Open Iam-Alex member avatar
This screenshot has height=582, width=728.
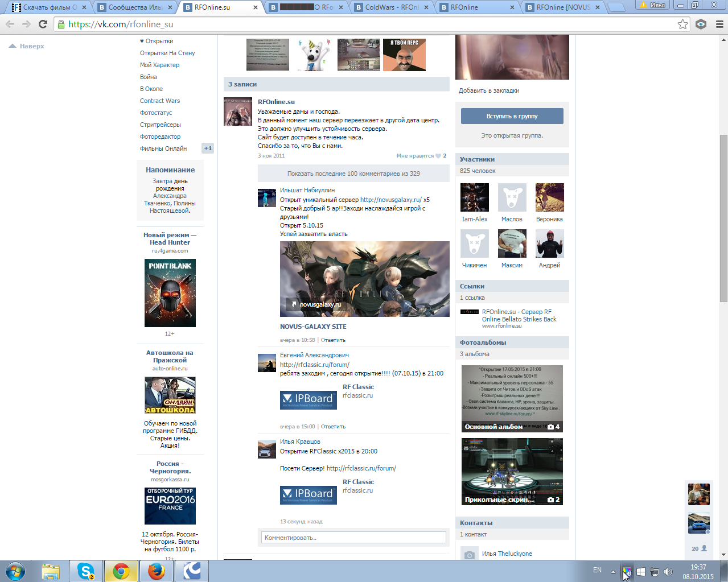(x=475, y=197)
